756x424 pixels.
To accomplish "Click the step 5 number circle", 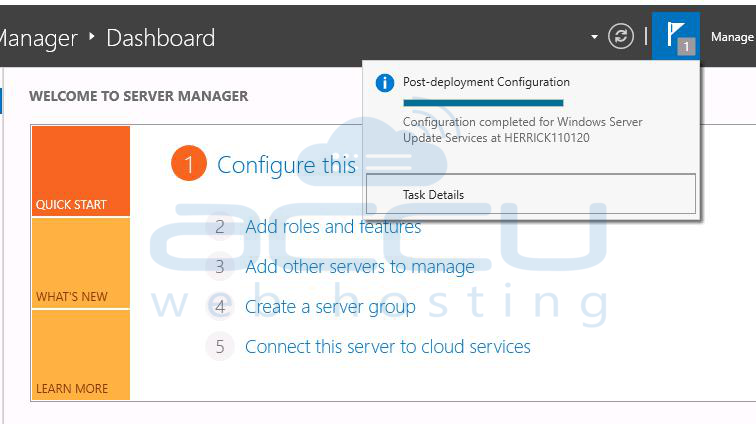I will (220, 346).
